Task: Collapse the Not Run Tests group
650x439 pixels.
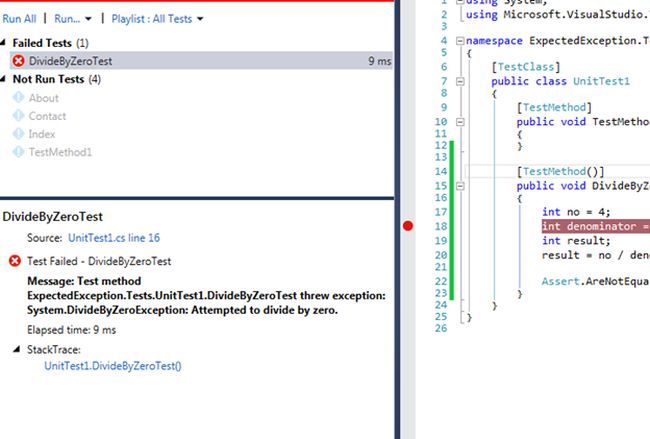Action: (x=3, y=79)
